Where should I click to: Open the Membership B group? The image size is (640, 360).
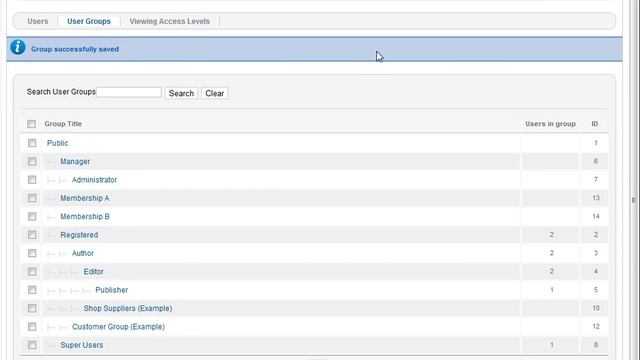click(85, 216)
